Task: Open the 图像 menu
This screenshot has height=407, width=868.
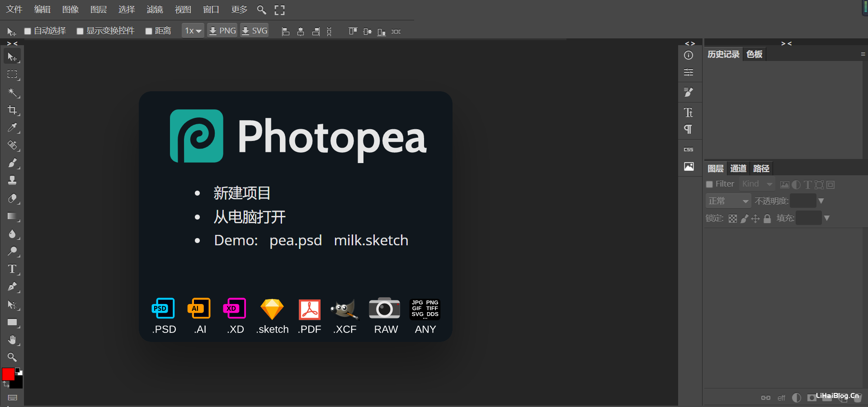Action: point(70,9)
